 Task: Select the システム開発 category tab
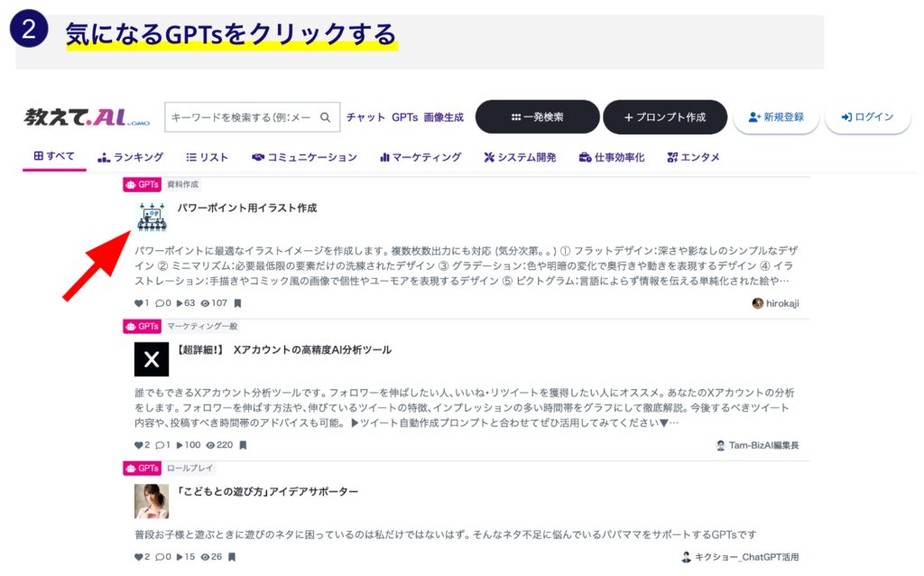coord(520,157)
